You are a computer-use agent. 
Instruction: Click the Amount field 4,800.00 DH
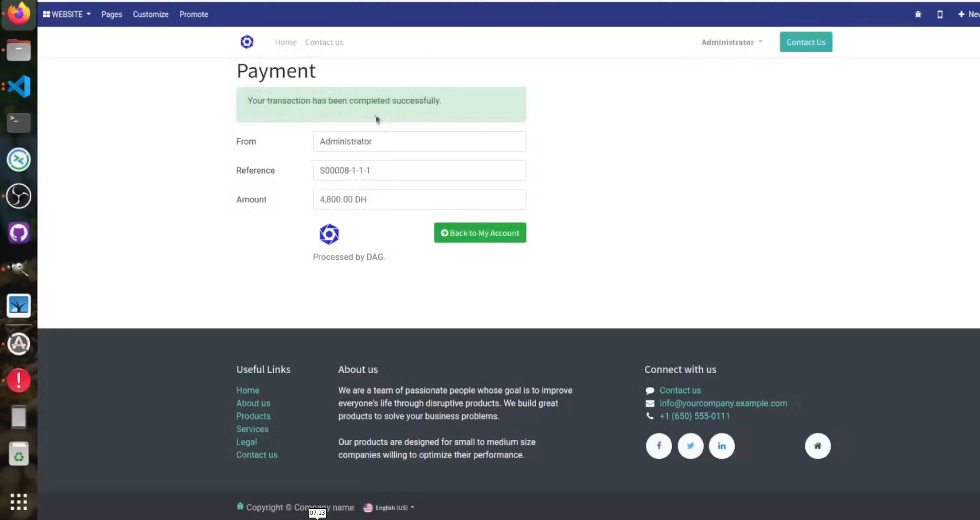pos(419,199)
